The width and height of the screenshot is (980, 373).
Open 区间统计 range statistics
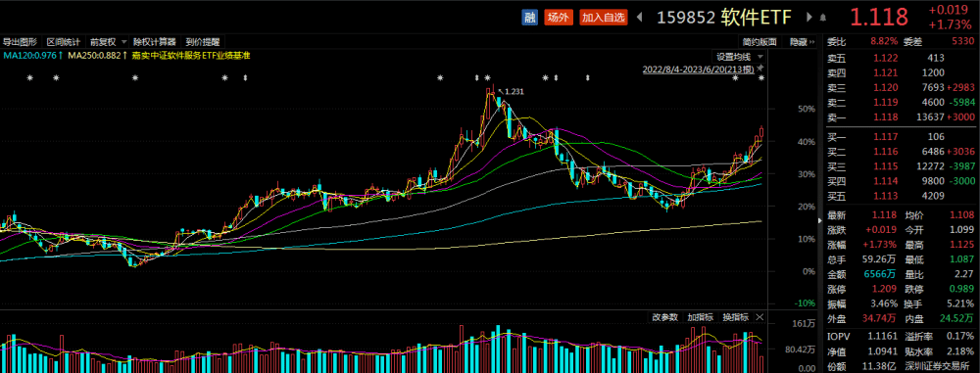[64, 42]
